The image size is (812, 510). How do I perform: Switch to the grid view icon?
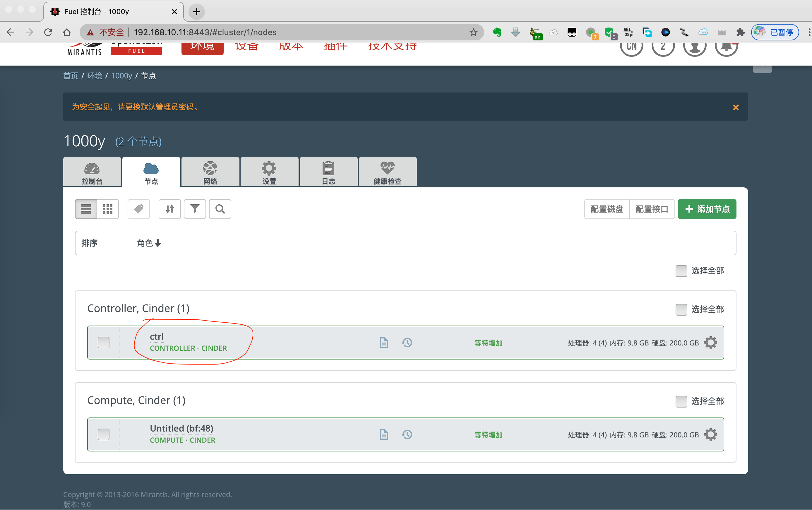107,209
